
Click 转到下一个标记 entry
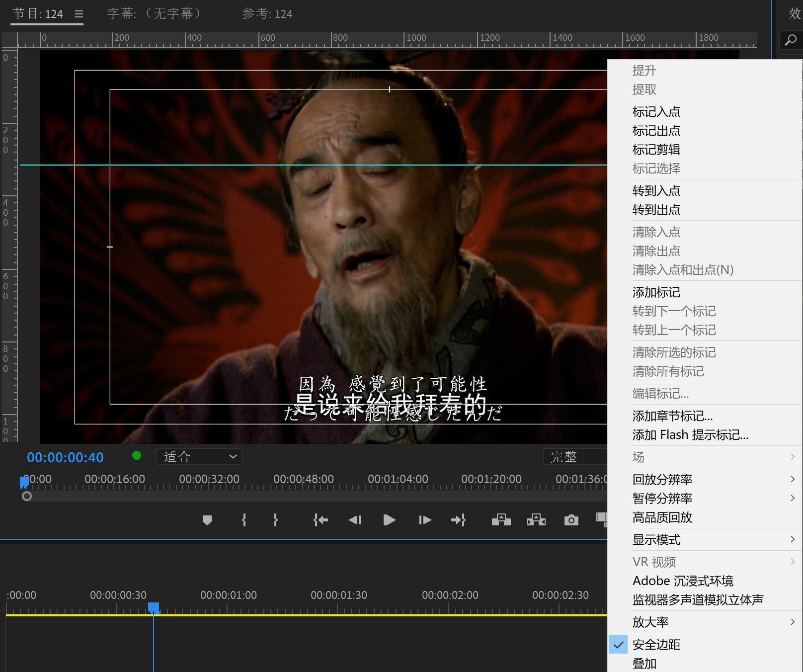point(705,311)
